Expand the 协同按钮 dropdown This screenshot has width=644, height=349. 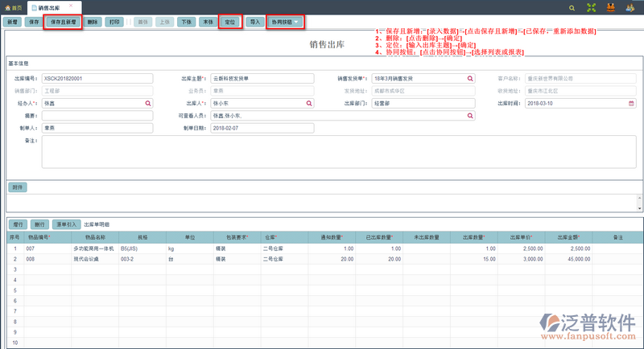pyautogui.click(x=285, y=23)
